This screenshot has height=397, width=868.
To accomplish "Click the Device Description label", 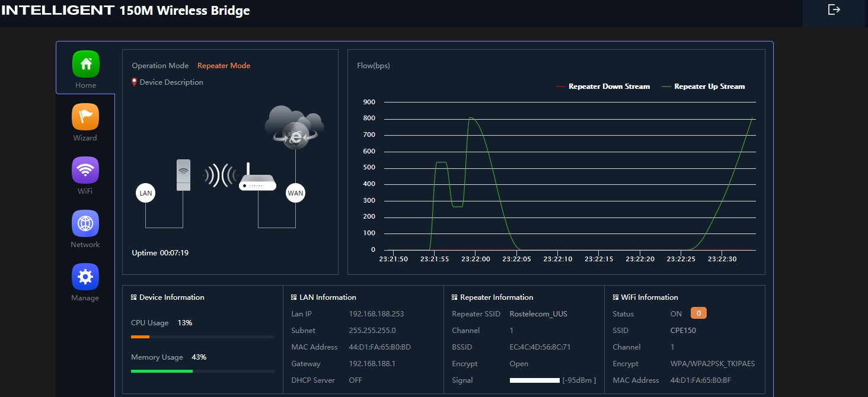I will click(171, 82).
